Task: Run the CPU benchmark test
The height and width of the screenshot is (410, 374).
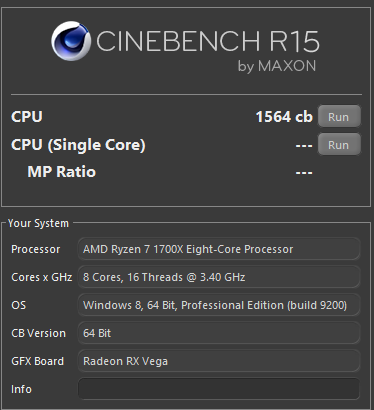Action: click(339, 117)
